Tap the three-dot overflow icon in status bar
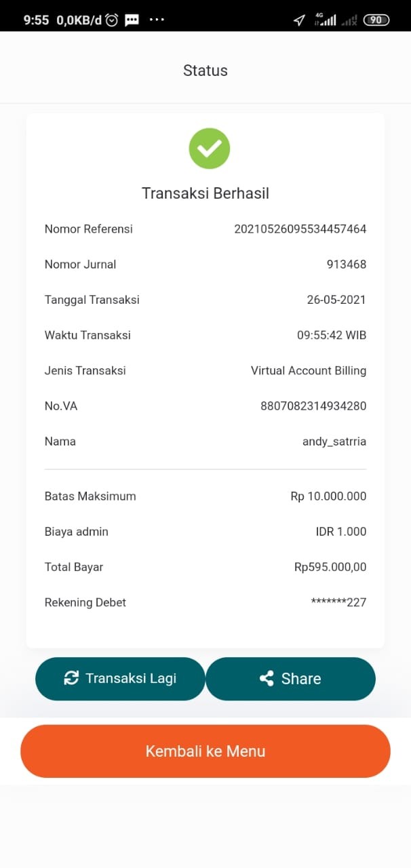The width and height of the screenshot is (411, 868). pos(157,19)
